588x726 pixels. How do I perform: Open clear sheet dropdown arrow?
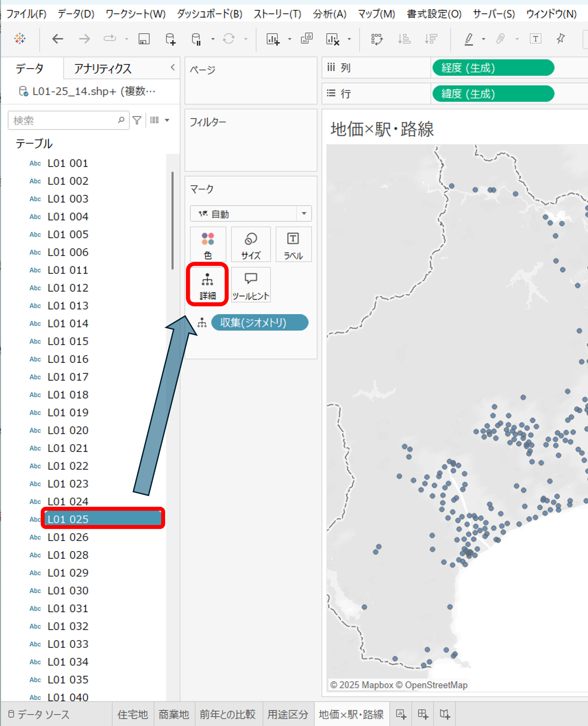click(349, 39)
